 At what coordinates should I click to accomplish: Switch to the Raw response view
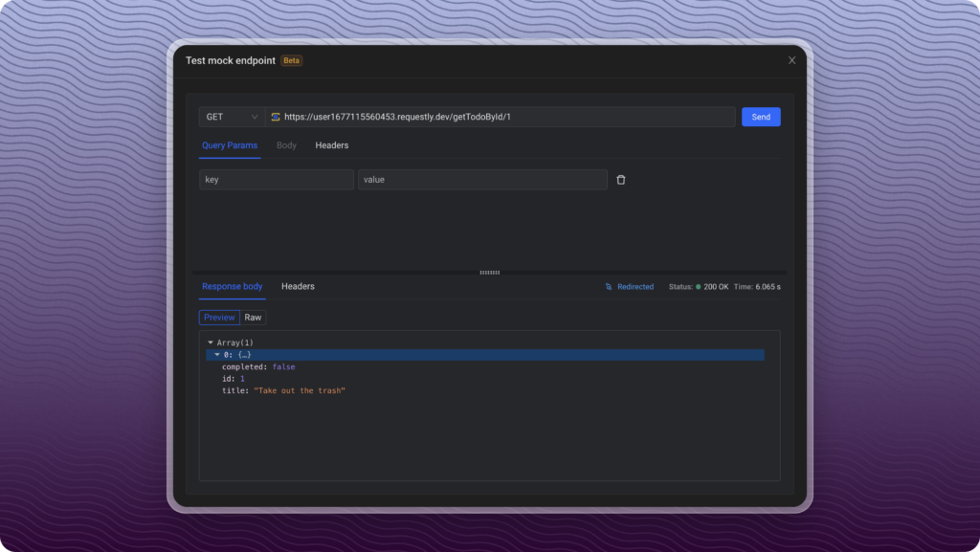(253, 318)
